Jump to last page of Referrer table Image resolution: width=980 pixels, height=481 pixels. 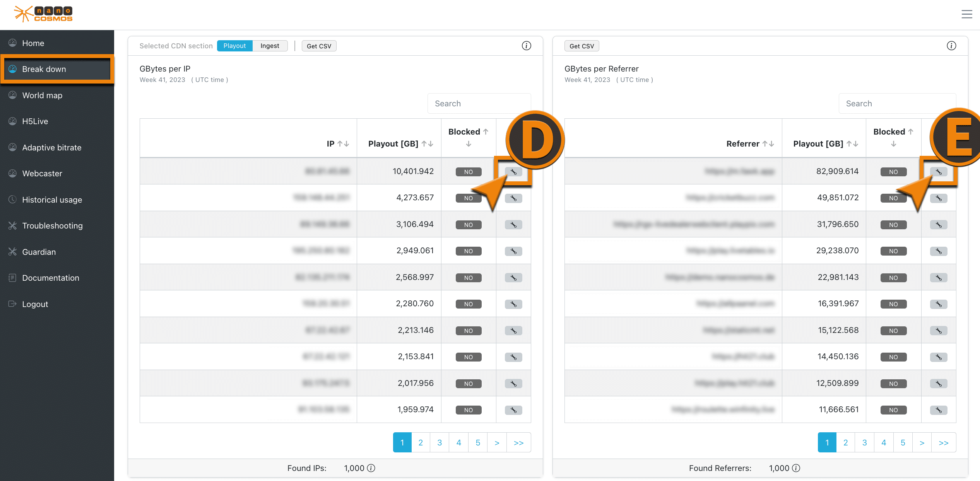pos(943,443)
